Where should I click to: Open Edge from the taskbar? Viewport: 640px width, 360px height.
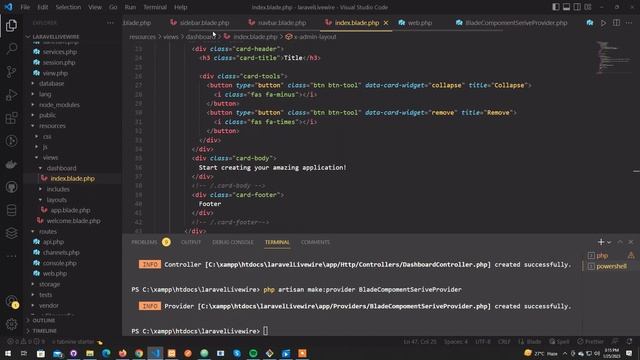click(x=106, y=353)
